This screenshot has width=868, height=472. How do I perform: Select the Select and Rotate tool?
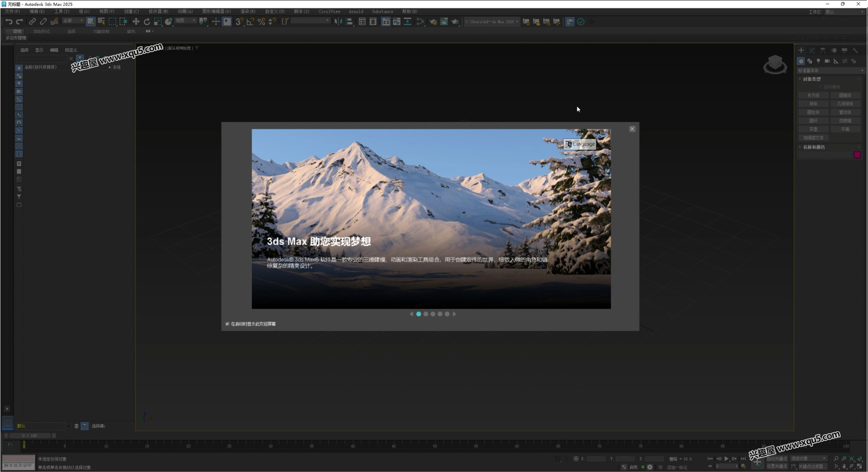click(147, 22)
